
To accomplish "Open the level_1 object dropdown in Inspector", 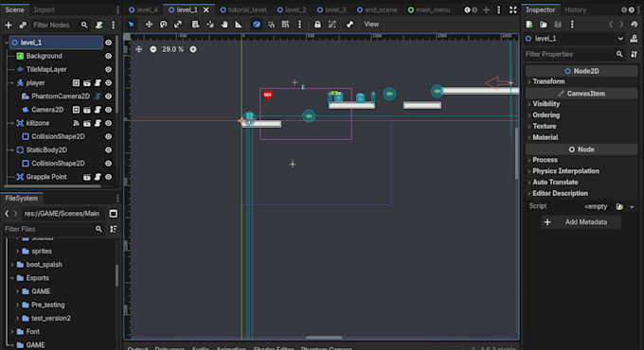I will [620, 39].
